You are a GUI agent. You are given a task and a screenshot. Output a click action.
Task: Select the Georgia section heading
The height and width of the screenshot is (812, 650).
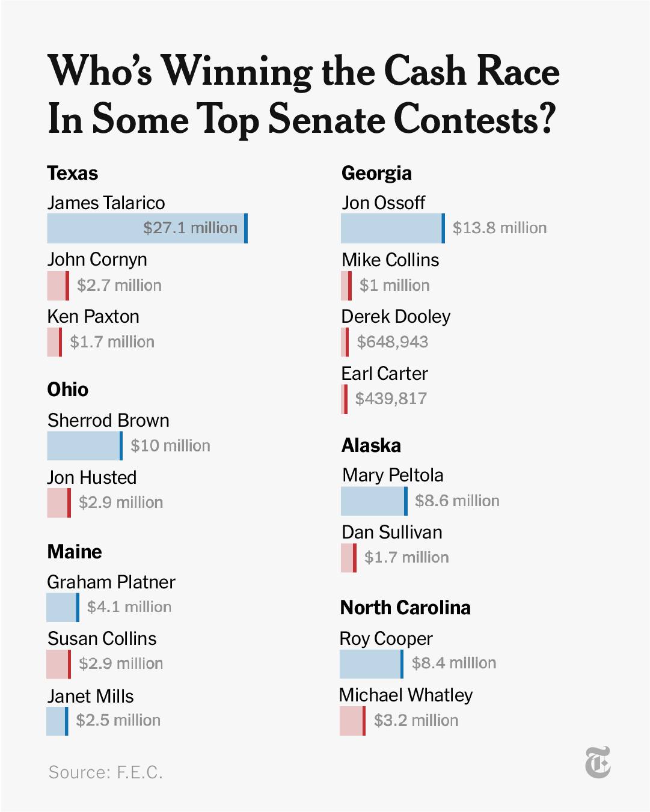(376, 174)
